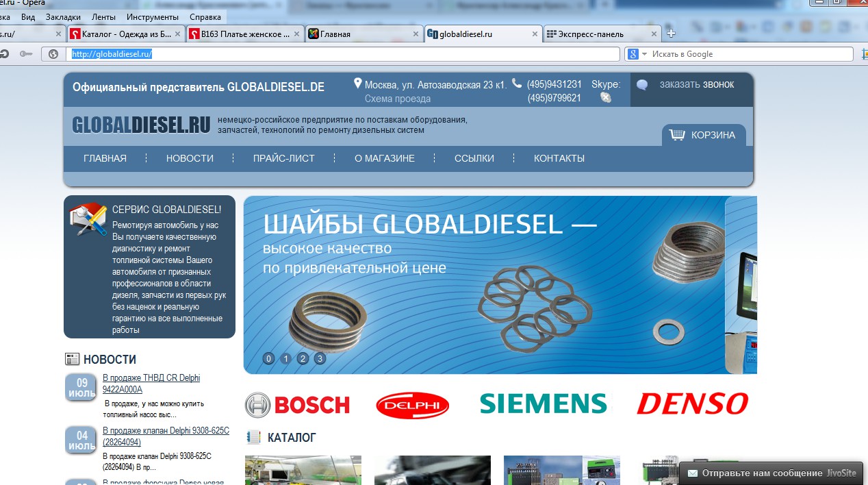
Task: Click phone number (495)9799621
Action: [x=554, y=98]
